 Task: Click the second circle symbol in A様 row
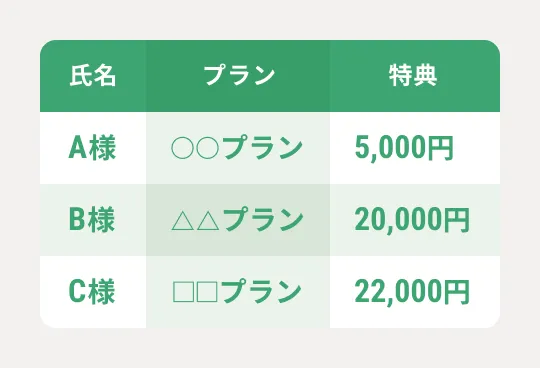pyautogui.click(x=208, y=148)
